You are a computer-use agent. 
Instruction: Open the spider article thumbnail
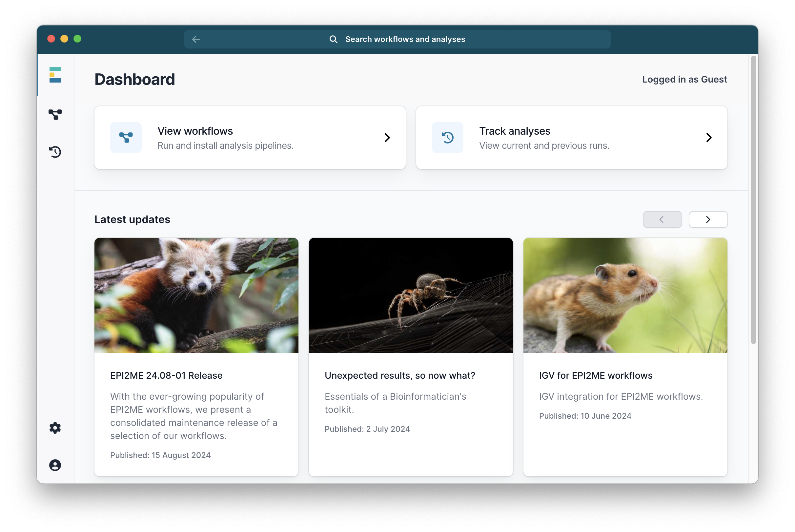[x=411, y=295]
